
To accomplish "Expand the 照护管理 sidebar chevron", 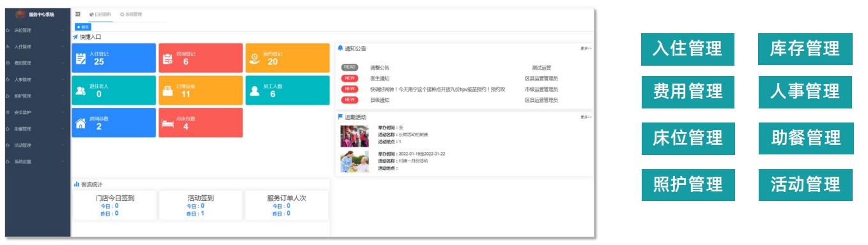I will click(x=63, y=96).
